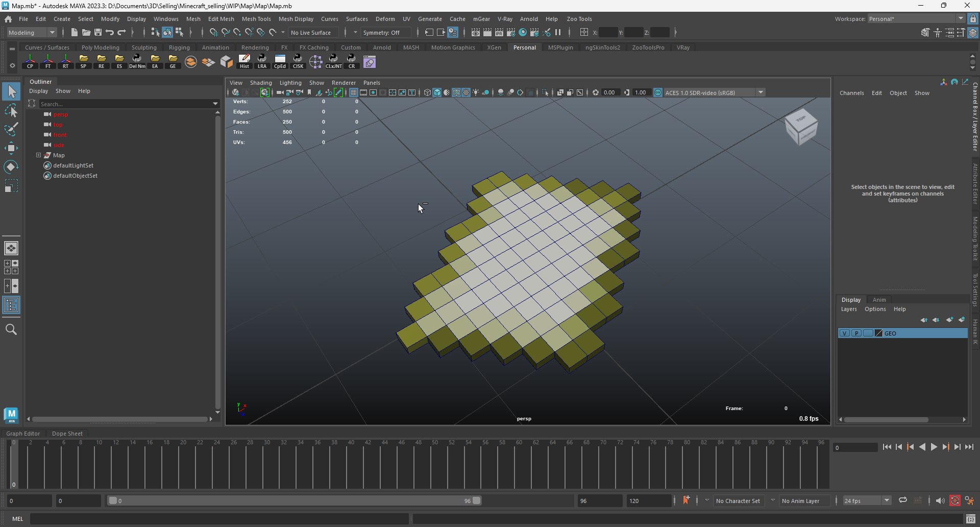Click the CpEd shelf button
The height and width of the screenshot is (527, 980).
pos(280,62)
